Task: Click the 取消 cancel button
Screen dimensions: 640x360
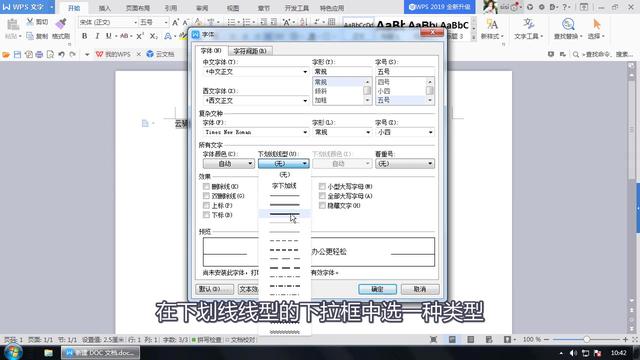Action: point(420,289)
